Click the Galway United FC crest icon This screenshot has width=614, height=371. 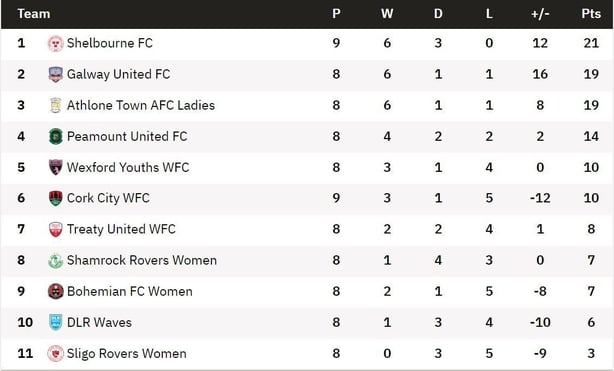click(56, 74)
